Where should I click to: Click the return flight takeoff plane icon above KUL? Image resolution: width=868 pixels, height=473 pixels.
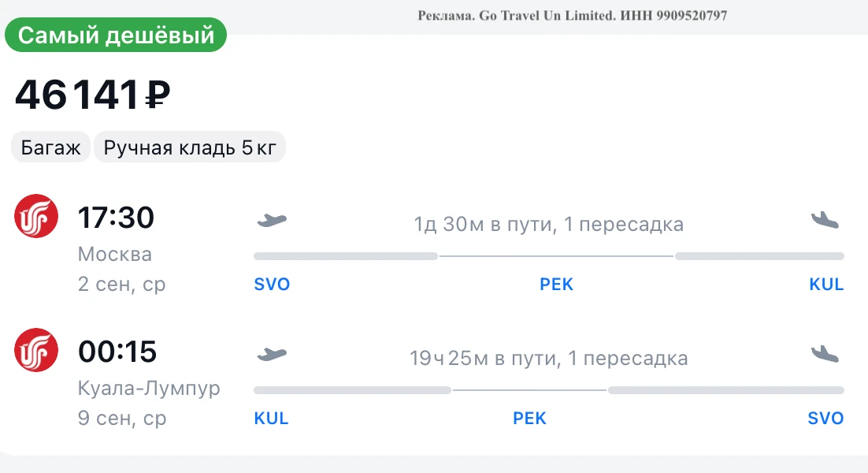click(272, 354)
